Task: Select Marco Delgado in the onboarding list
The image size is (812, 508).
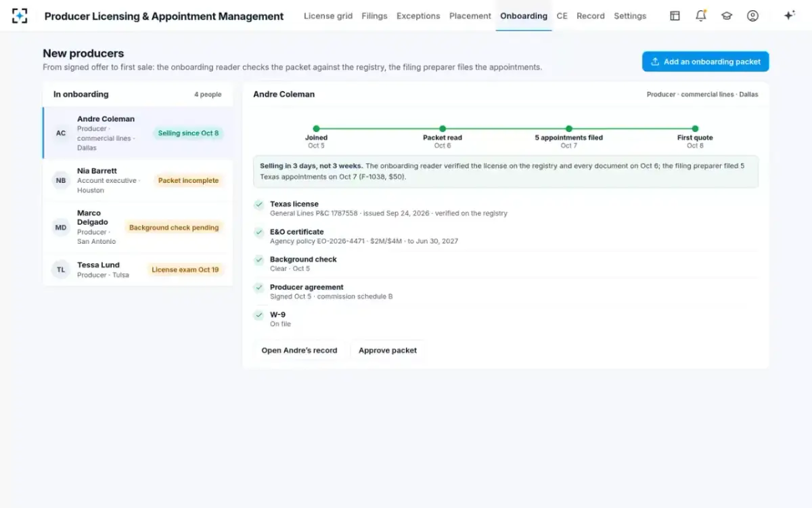Action: coord(138,228)
